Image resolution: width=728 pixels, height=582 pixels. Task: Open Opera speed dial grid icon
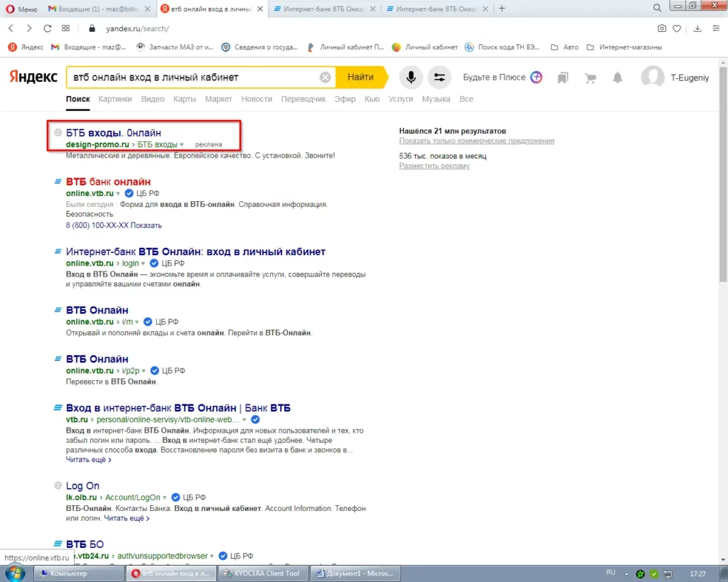click(x=65, y=28)
